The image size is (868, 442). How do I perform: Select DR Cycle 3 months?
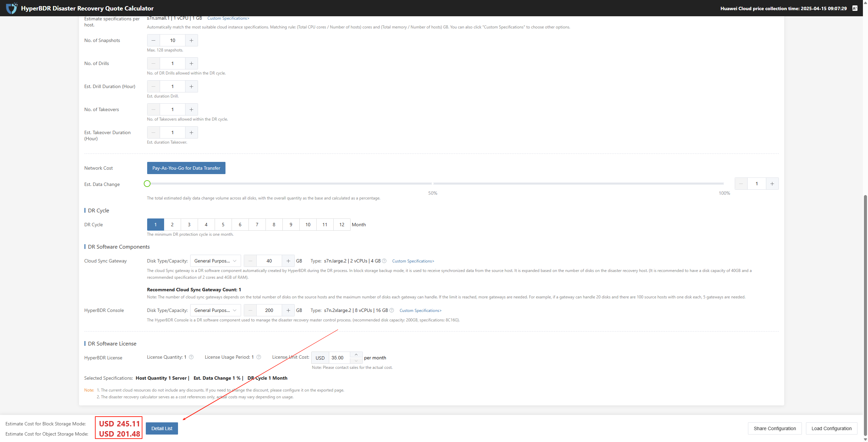189,225
